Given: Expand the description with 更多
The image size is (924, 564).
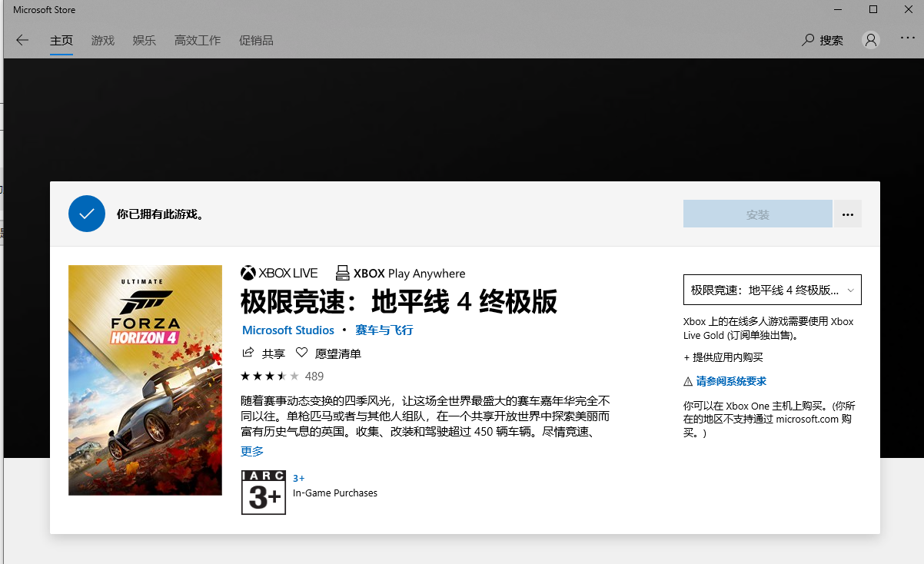Looking at the screenshot, I should [x=252, y=451].
